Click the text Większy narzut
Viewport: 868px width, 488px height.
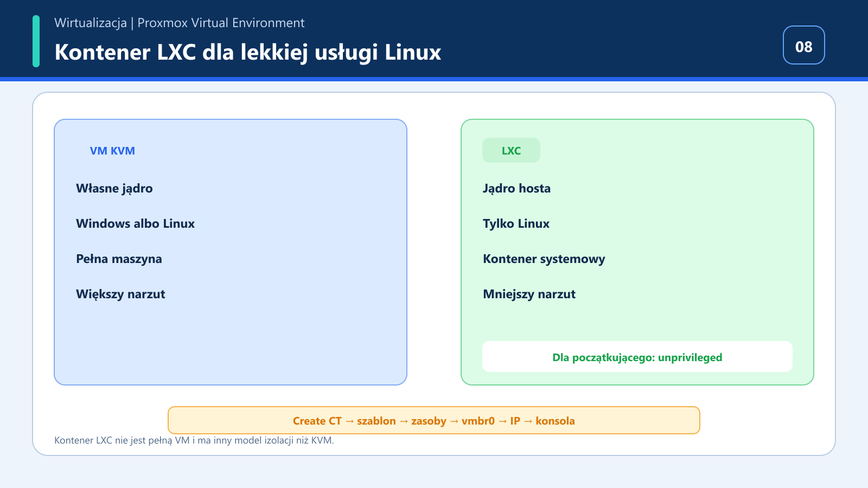pos(120,294)
